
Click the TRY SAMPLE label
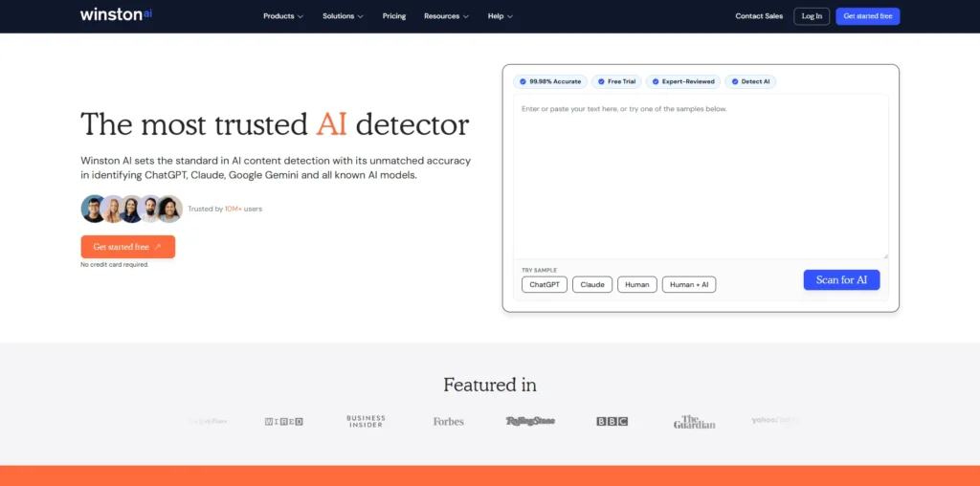click(539, 270)
